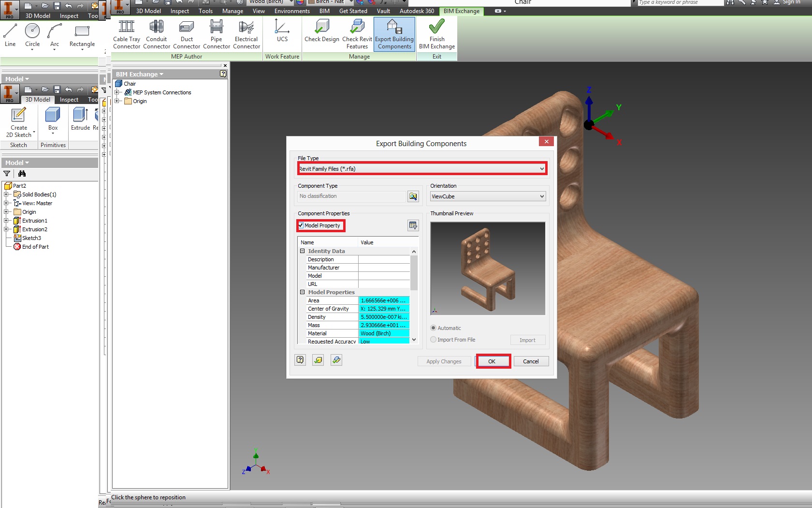Open the component properties settings icon

point(413,225)
